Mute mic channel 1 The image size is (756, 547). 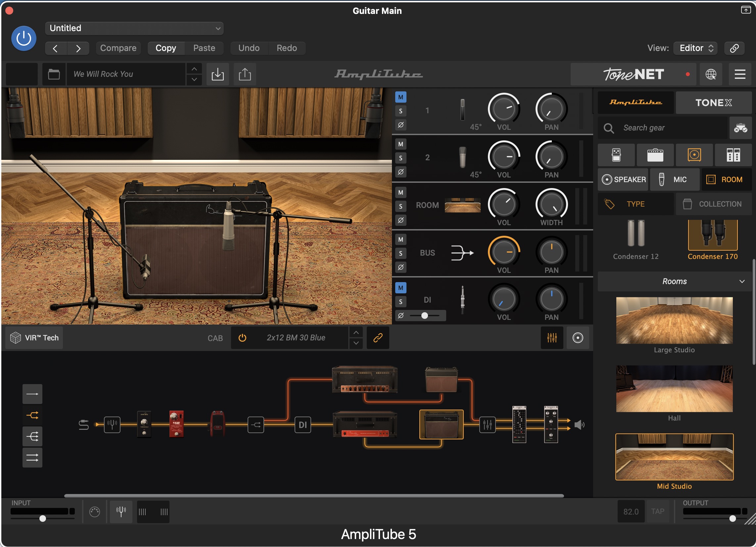point(401,97)
